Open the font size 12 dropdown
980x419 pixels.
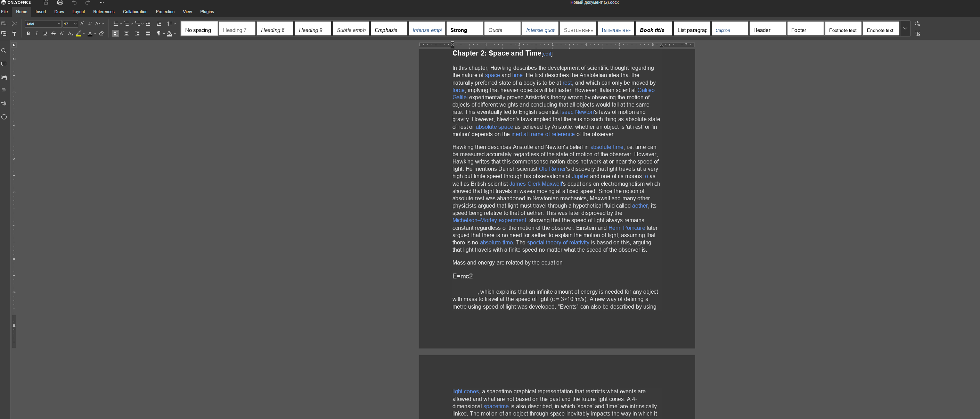pyautogui.click(x=75, y=24)
